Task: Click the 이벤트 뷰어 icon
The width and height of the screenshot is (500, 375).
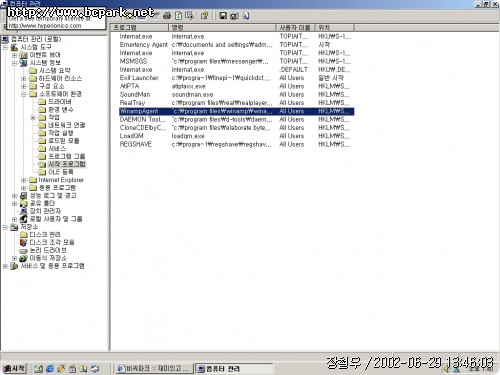Action: [x=24, y=55]
